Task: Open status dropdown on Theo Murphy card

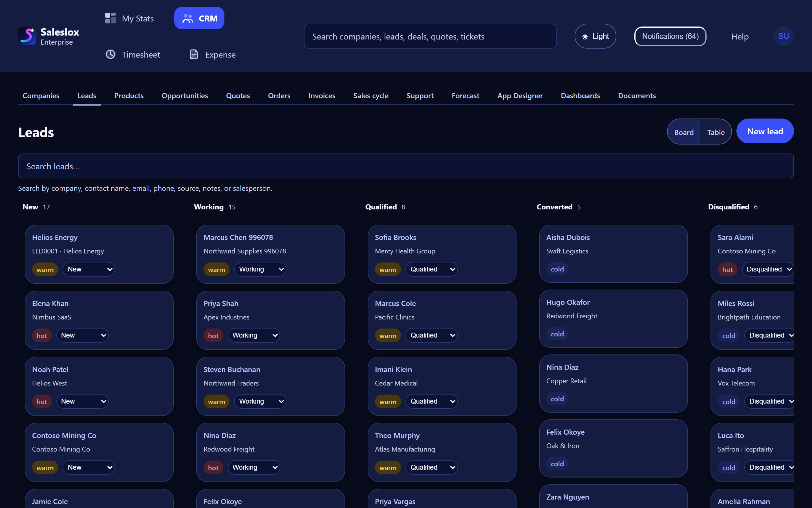Action: [x=431, y=467]
